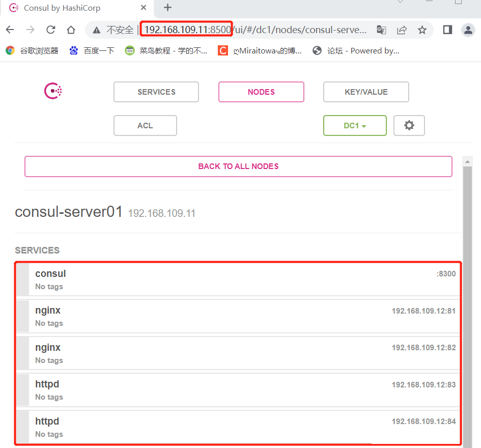
Task: Click the not-secure warning icon
Action: click(x=97, y=30)
